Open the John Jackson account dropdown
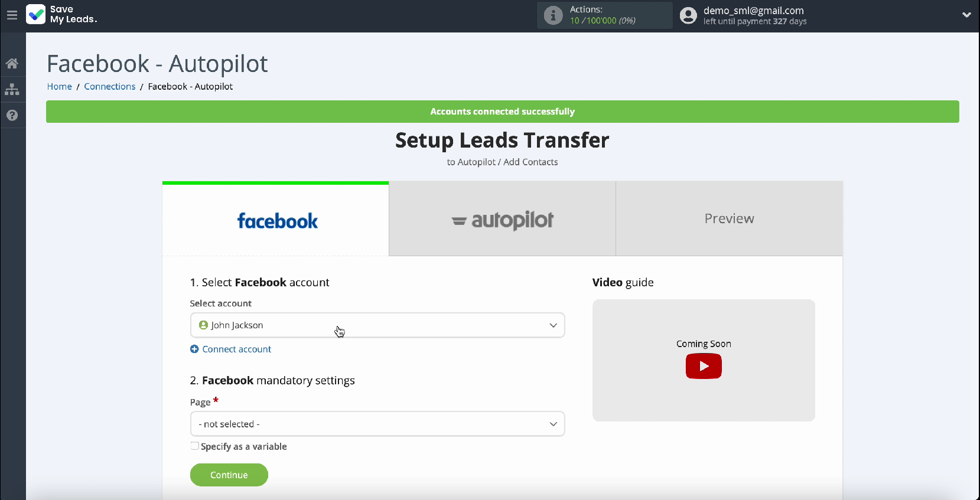This screenshot has width=980, height=500. coord(377,325)
